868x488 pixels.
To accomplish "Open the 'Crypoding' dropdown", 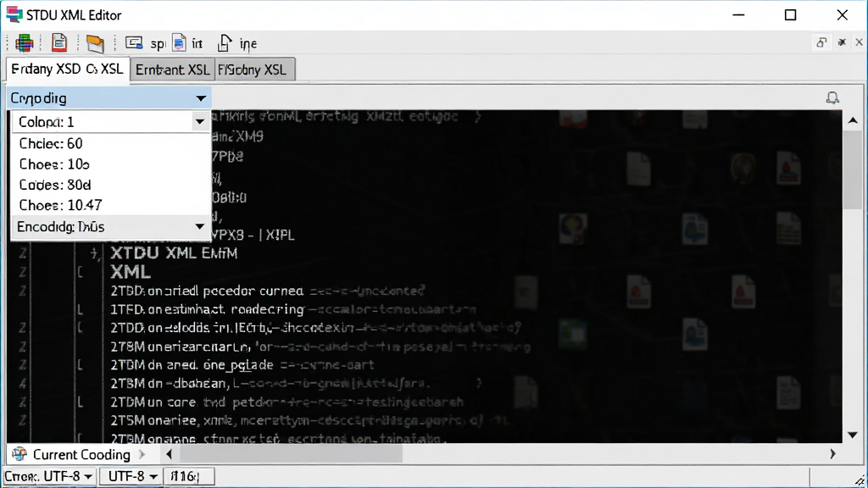I will point(109,98).
